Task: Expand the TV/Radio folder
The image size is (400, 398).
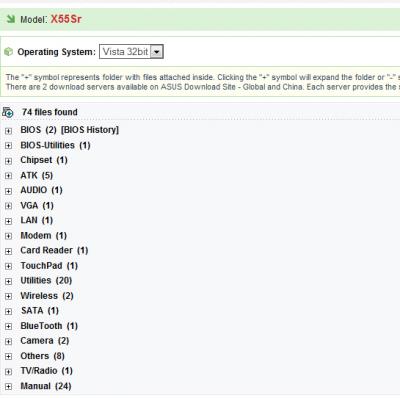Action: pyautogui.click(x=8, y=371)
